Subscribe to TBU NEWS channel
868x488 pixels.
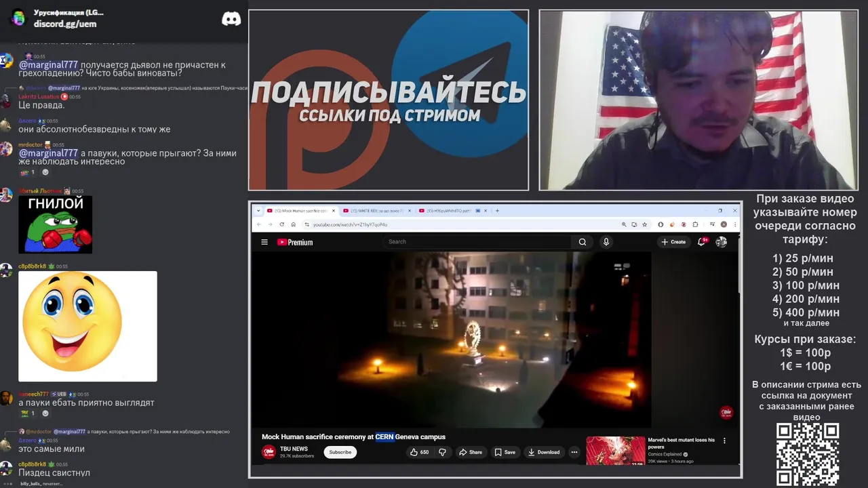(x=340, y=452)
